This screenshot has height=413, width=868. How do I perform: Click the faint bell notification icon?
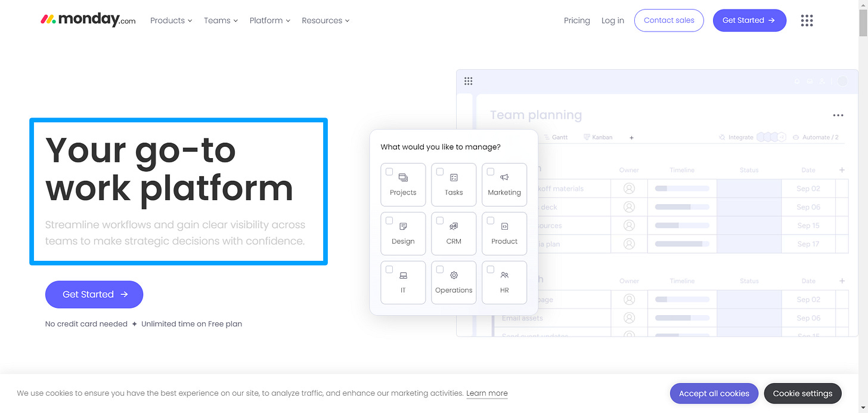point(796,81)
